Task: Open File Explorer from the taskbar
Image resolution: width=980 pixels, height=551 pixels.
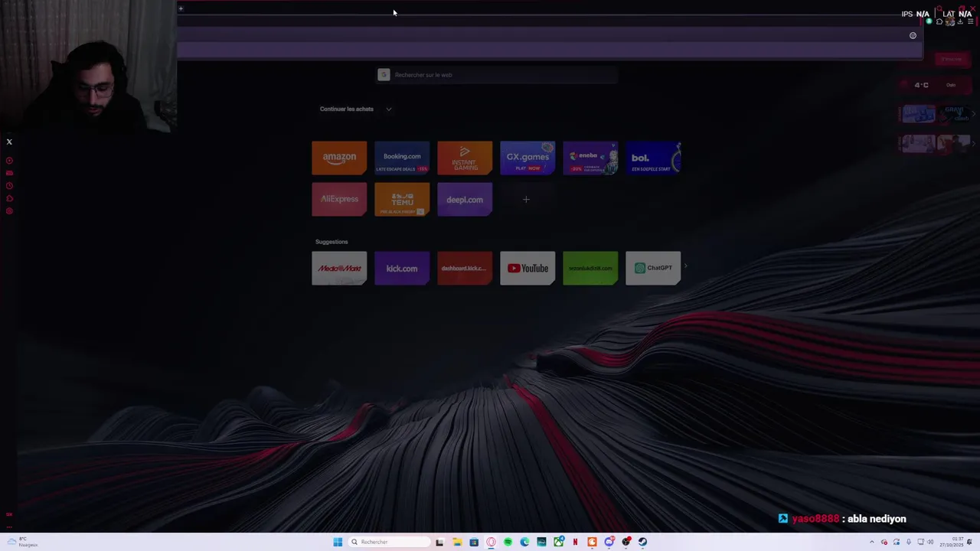Action: pyautogui.click(x=457, y=542)
